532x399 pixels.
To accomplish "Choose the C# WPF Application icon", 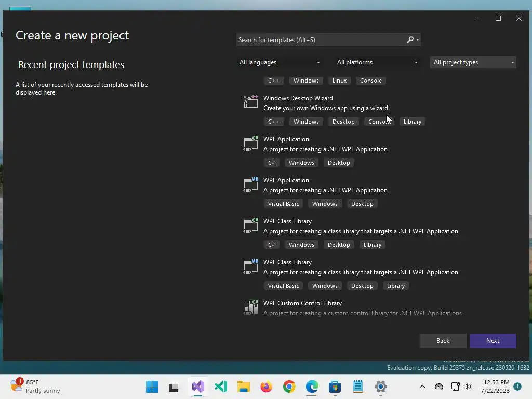I will (x=251, y=143).
